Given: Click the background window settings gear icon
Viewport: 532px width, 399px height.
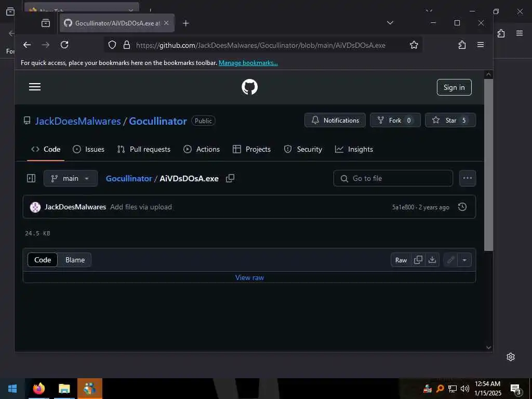Looking at the screenshot, I should pyautogui.click(x=511, y=356).
